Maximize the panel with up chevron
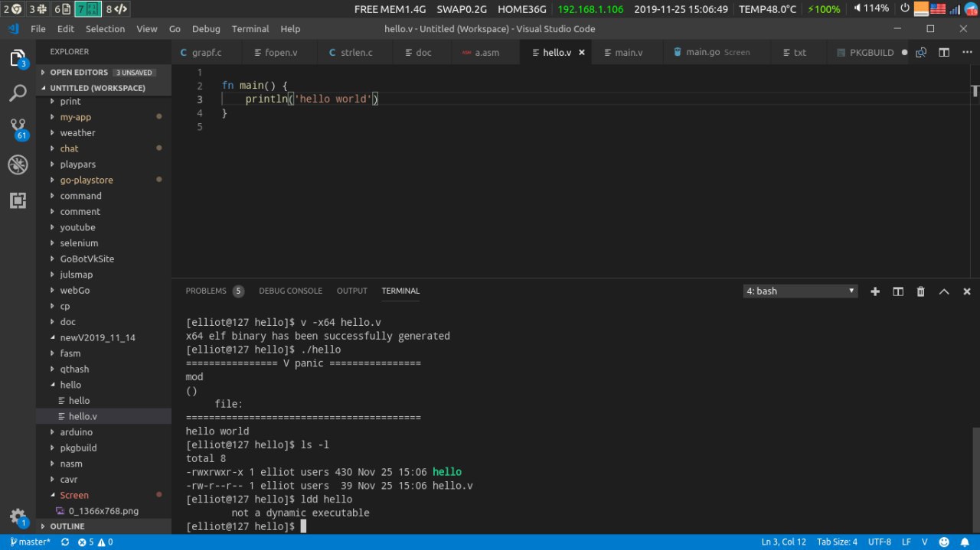 coord(944,291)
